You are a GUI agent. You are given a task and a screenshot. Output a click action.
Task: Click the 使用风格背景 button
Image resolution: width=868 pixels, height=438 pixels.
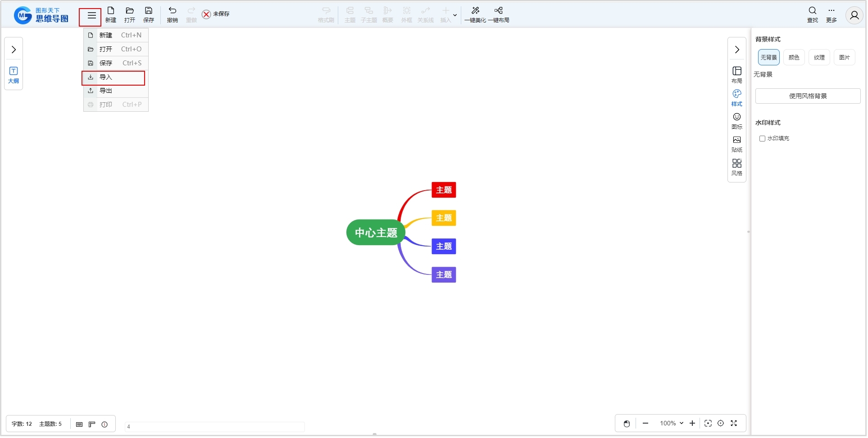[x=808, y=96]
